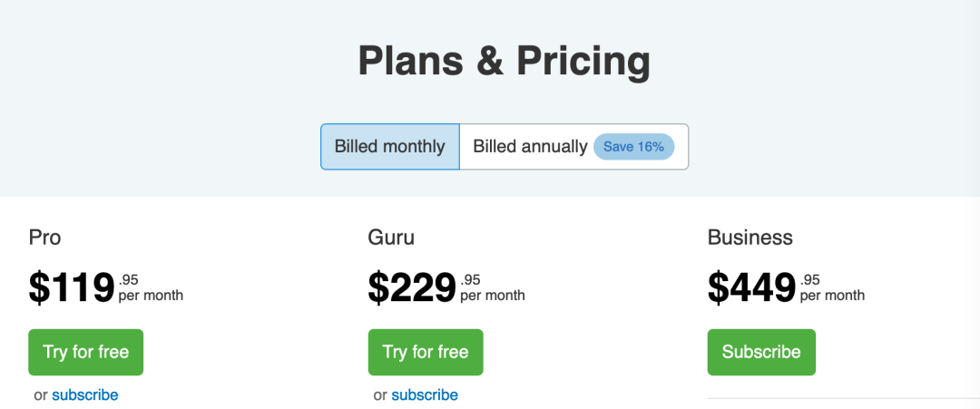Viewport: 980px width, 409px height.
Task: Click "per month" beside the Guru price
Action: click(492, 296)
